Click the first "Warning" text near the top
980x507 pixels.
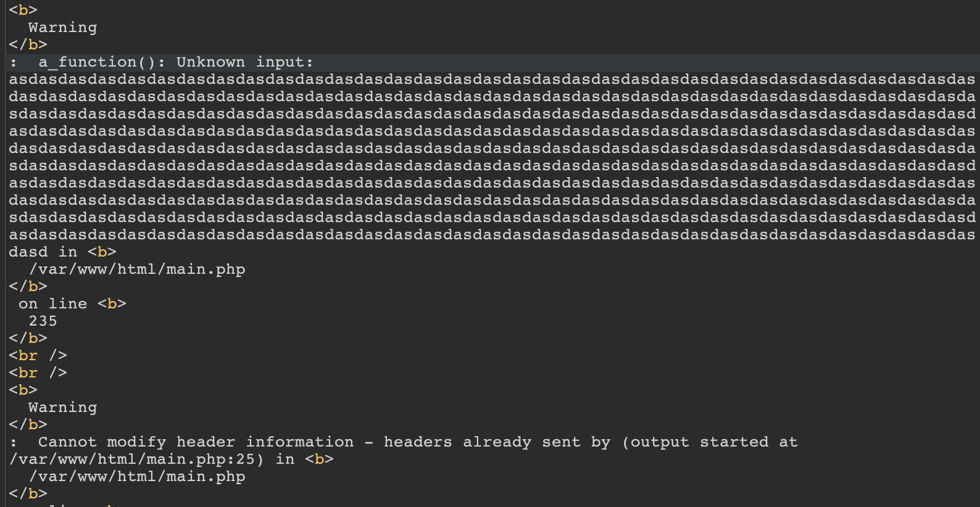(x=62, y=28)
